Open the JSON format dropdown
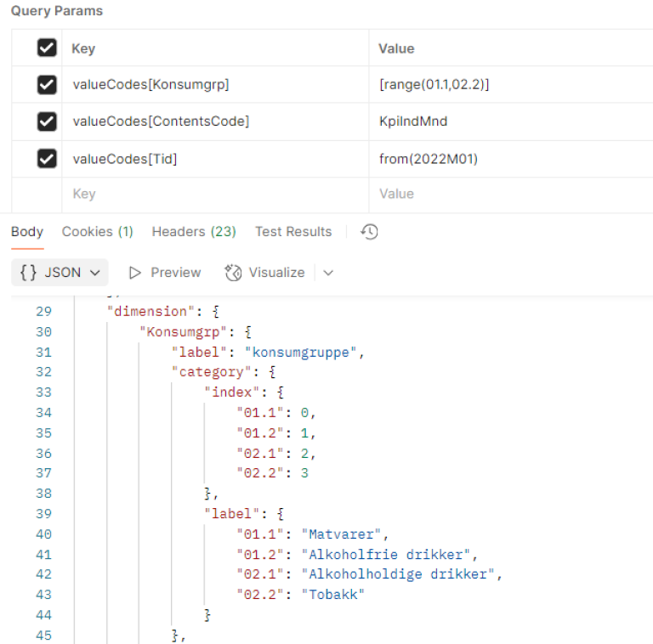 click(60, 273)
